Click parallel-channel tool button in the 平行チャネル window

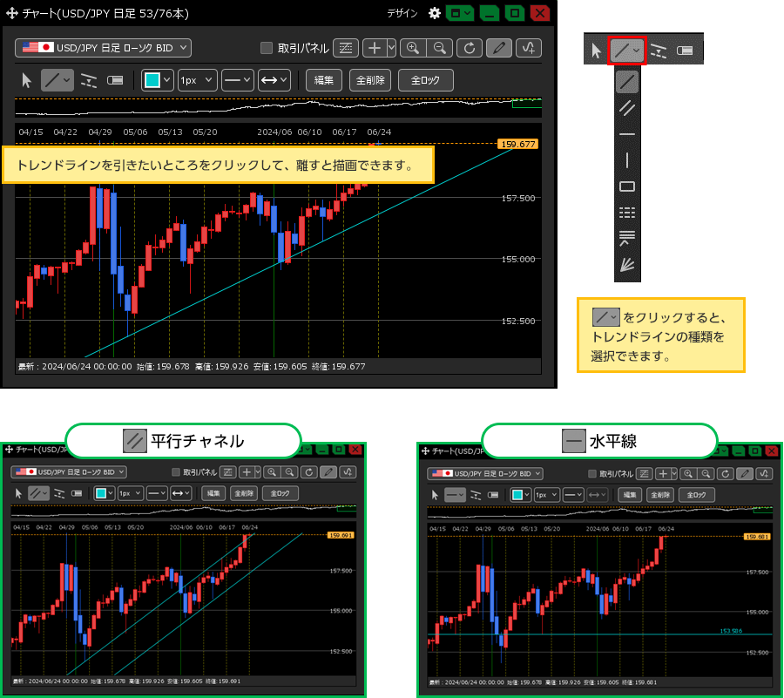point(38,493)
